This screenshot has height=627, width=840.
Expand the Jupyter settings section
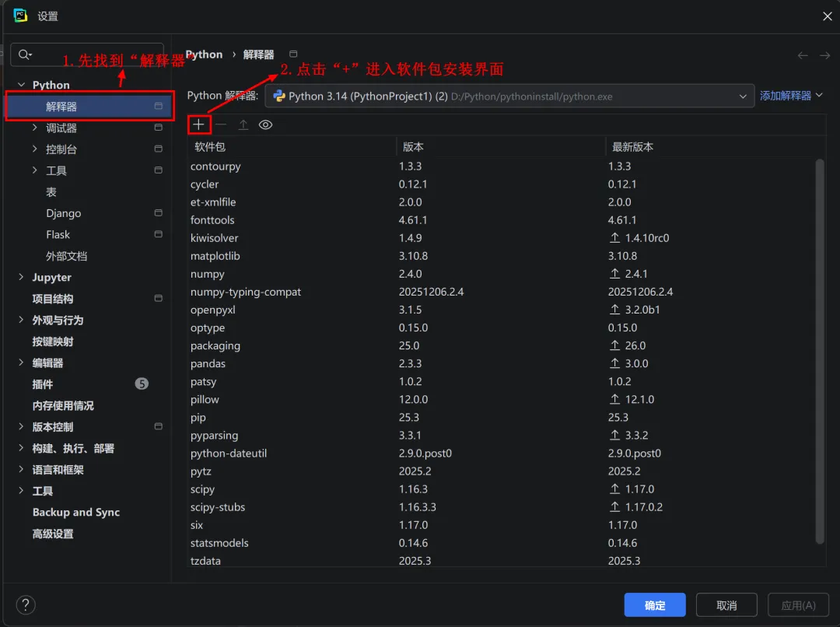tap(22, 277)
